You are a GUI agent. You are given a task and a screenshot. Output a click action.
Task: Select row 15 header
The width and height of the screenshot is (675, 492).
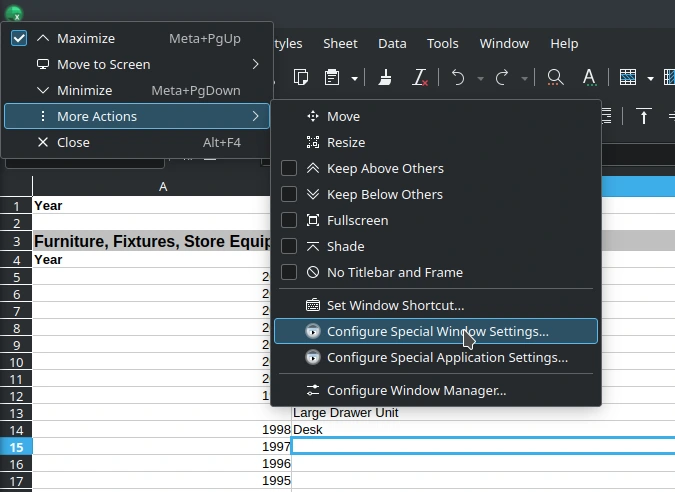pyautogui.click(x=16, y=447)
